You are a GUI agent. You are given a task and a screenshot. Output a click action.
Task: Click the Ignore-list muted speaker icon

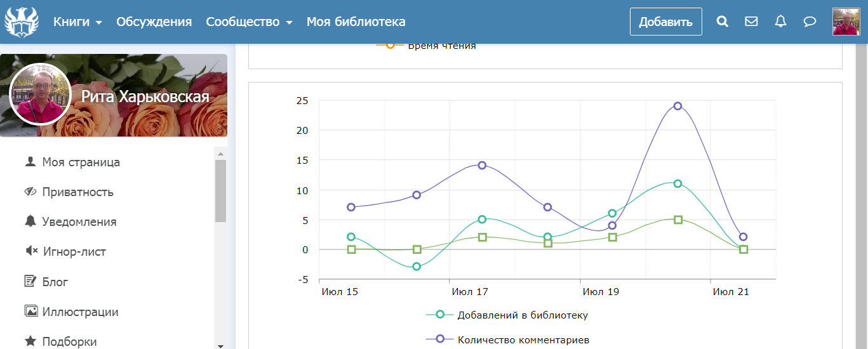click(30, 251)
